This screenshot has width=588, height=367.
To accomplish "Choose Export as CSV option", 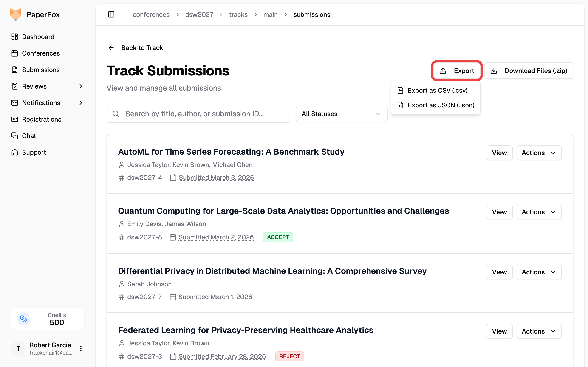I will (x=437, y=91).
